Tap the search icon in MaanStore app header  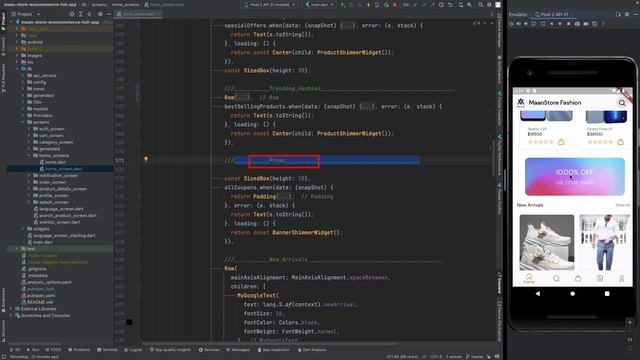pos(622,102)
